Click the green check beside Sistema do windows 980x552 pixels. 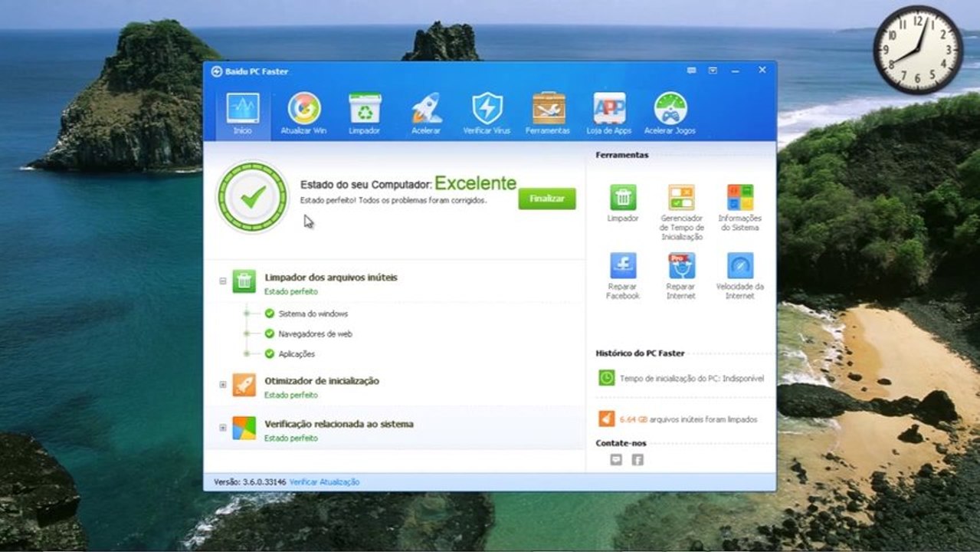tap(269, 314)
